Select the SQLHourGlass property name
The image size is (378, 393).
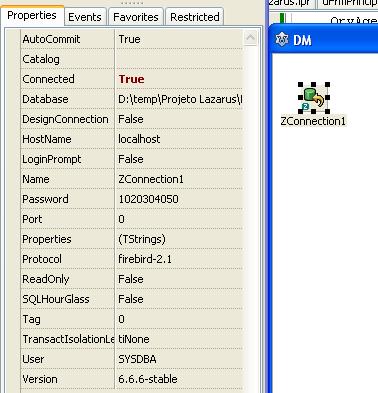(55, 299)
